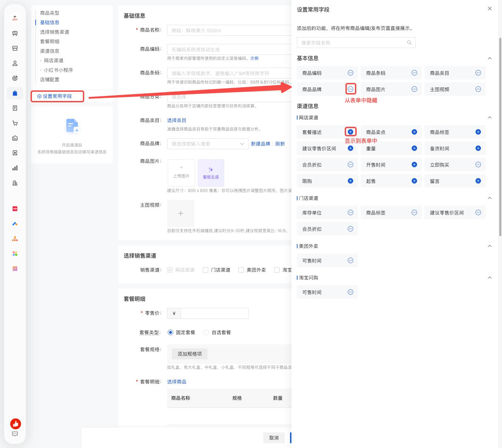502x448 pixels.
Task: Collapse the 基本信息 section chevron
Action: coord(490,58)
